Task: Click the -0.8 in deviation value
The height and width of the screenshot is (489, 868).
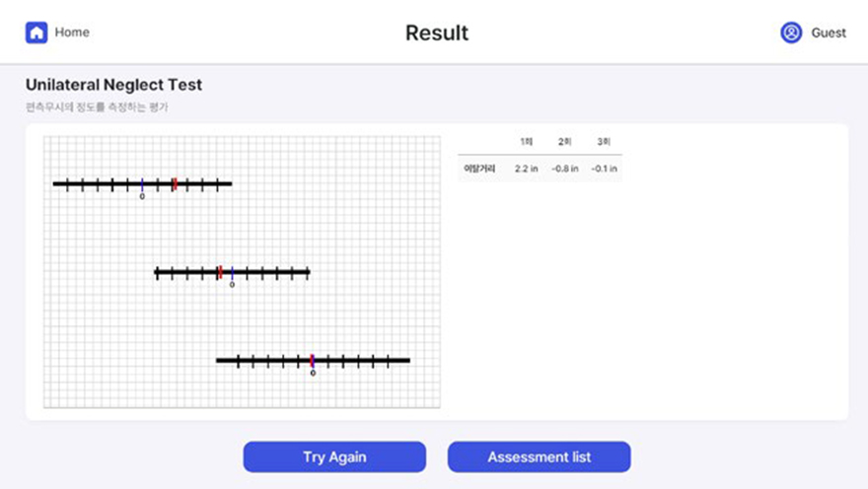Action: [564, 169]
